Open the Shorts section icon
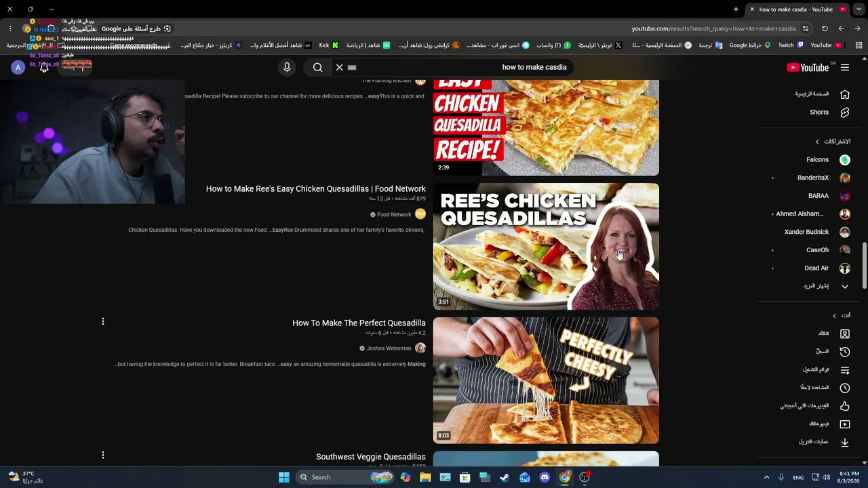The height and width of the screenshot is (488, 868). 845,113
